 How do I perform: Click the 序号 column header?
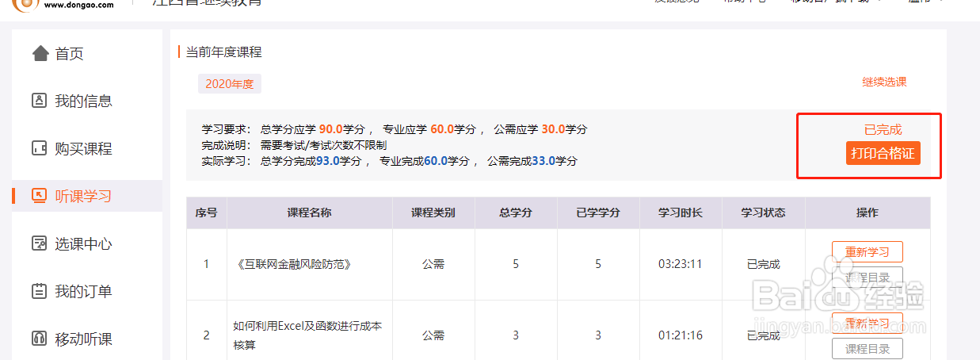click(207, 213)
